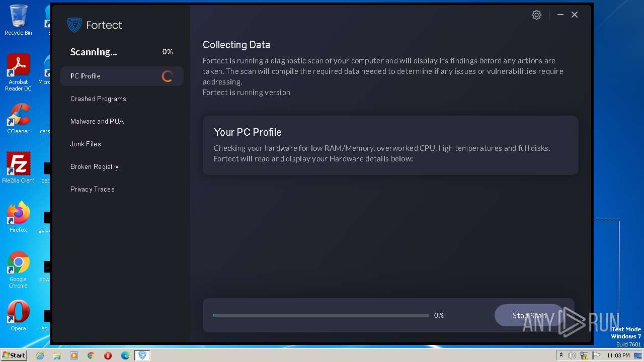Viewport: 644px width, 362px height.
Task: Launch Opera from the taskbar
Action: pos(108,355)
